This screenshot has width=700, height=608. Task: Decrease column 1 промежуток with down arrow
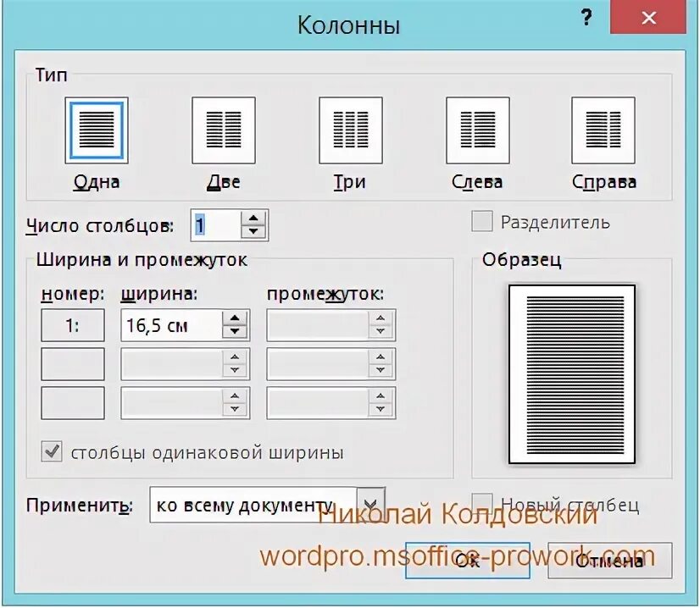point(381,332)
